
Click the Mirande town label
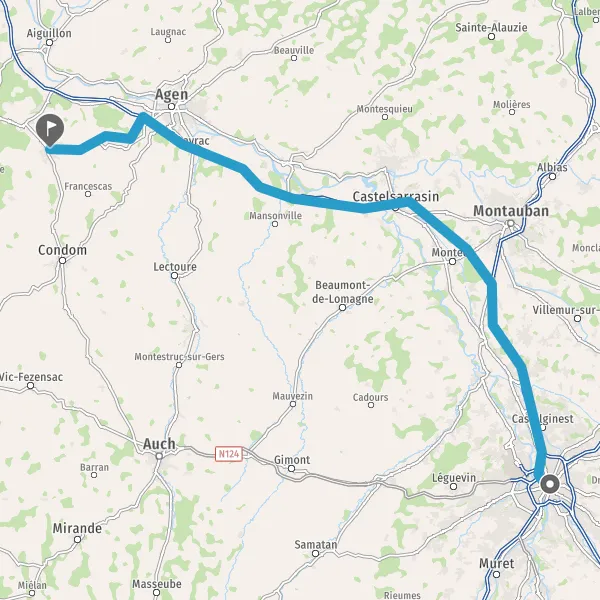point(77,528)
